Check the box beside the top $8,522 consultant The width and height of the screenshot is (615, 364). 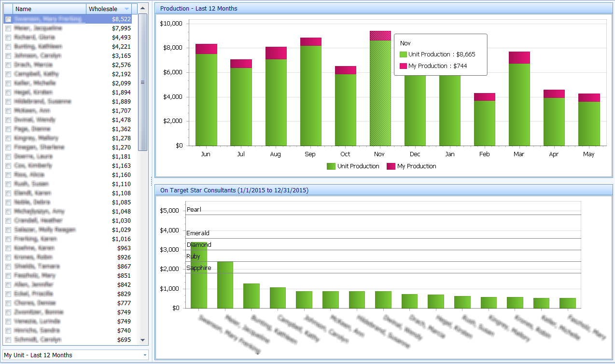[8, 19]
